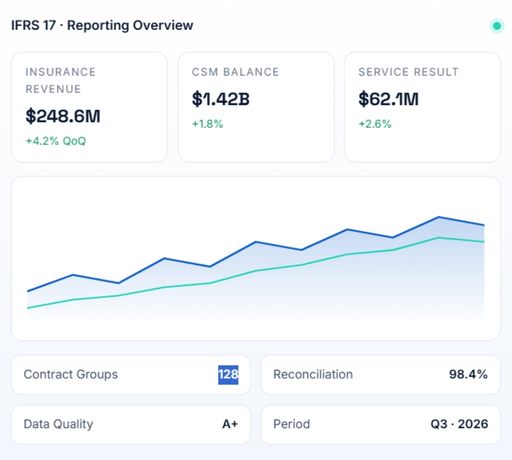This screenshot has height=460, width=512.
Task: Click the 98.4% reconciliation value
Action: pyautogui.click(x=468, y=374)
